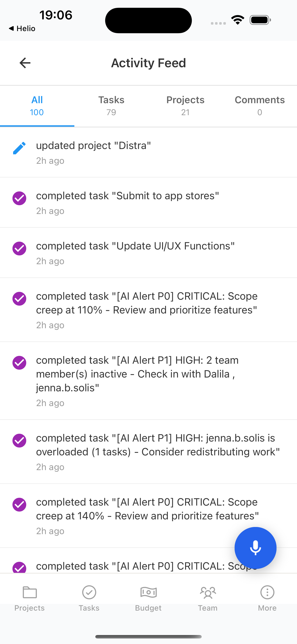This screenshot has height=644, width=297.
Task: Open the "Submit to app stores" completed task entry
Action: (148, 202)
